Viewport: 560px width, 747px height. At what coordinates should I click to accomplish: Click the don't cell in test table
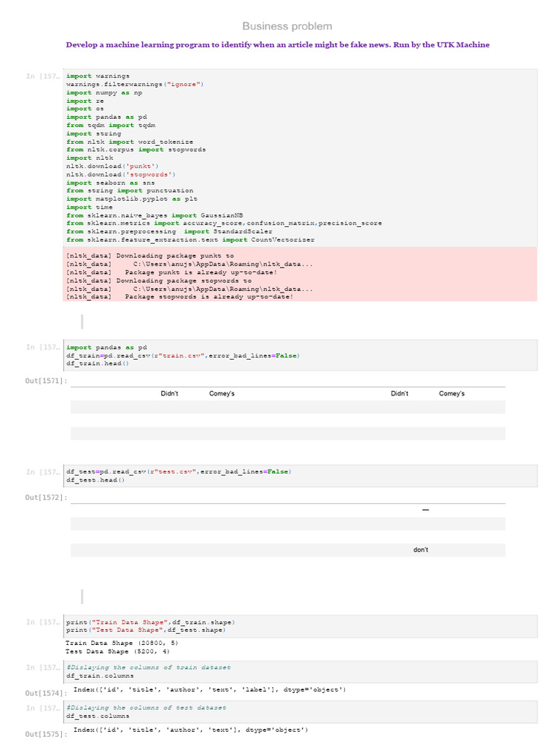click(x=421, y=550)
